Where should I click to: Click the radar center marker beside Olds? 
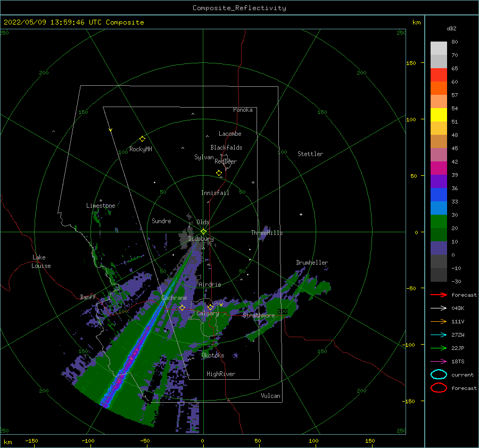click(203, 232)
